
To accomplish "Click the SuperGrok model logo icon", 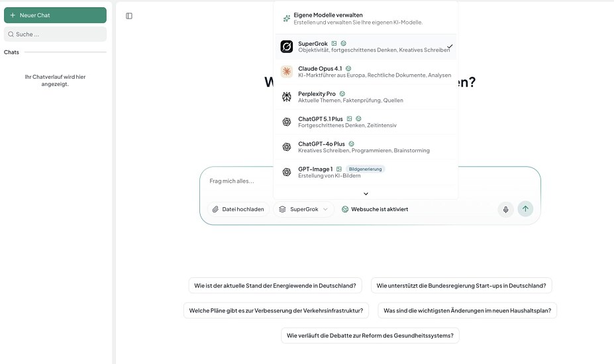I will pyautogui.click(x=286, y=46).
